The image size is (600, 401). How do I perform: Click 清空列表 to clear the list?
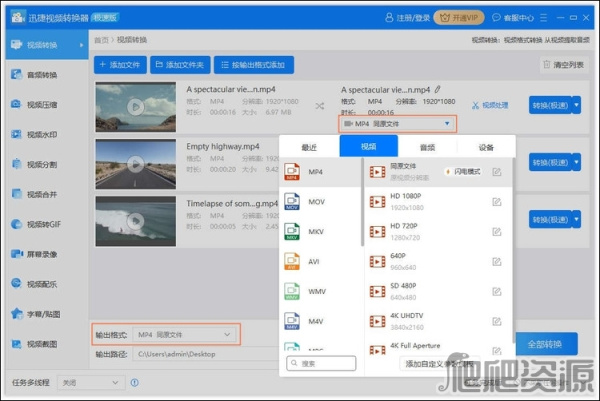[564, 65]
